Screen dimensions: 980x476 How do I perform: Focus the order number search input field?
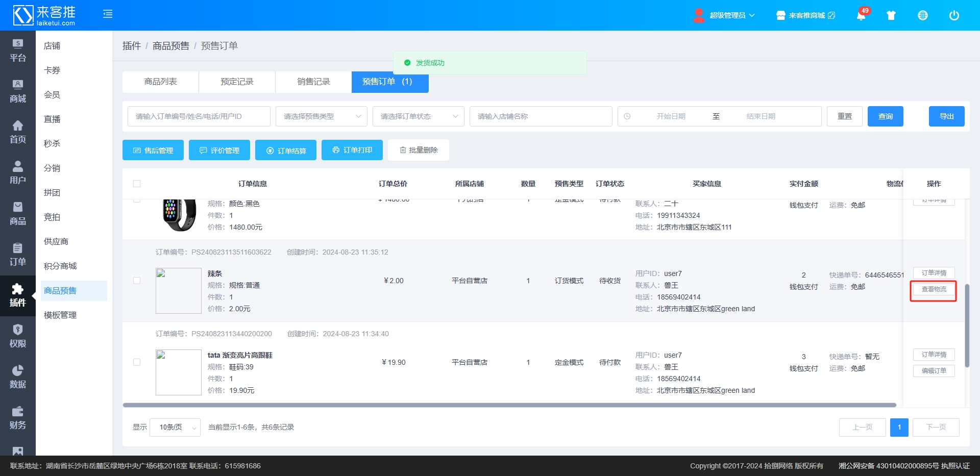coord(199,116)
